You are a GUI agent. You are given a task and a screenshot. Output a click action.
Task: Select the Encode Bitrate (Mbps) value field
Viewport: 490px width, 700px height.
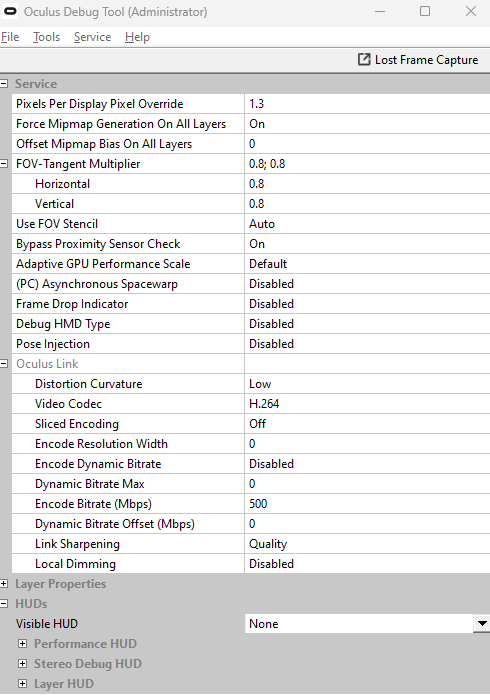(x=367, y=504)
